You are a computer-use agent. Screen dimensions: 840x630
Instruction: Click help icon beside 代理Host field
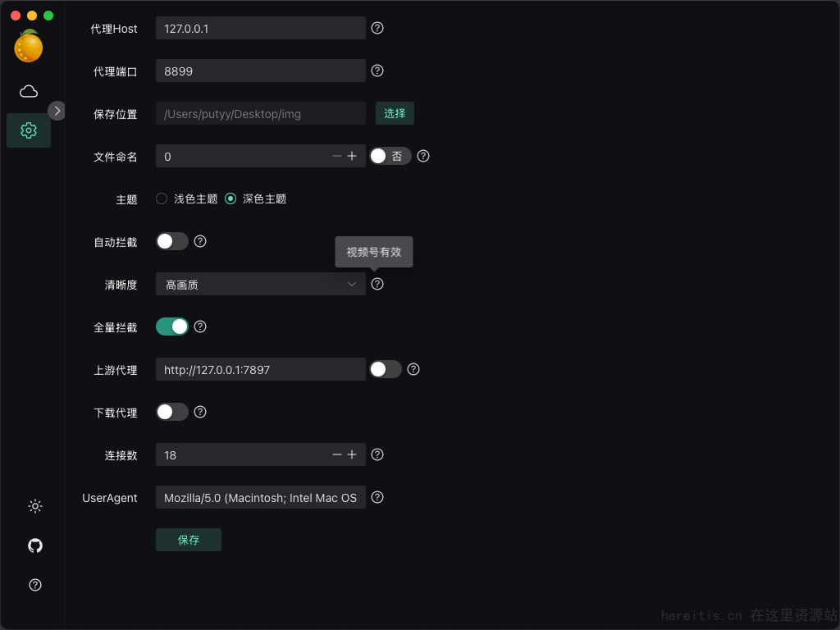(377, 28)
